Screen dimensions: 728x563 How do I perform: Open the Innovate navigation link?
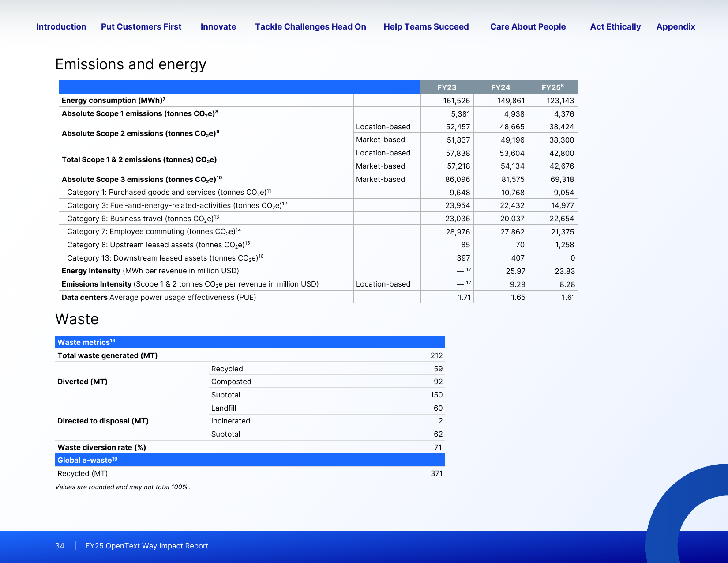coord(218,26)
